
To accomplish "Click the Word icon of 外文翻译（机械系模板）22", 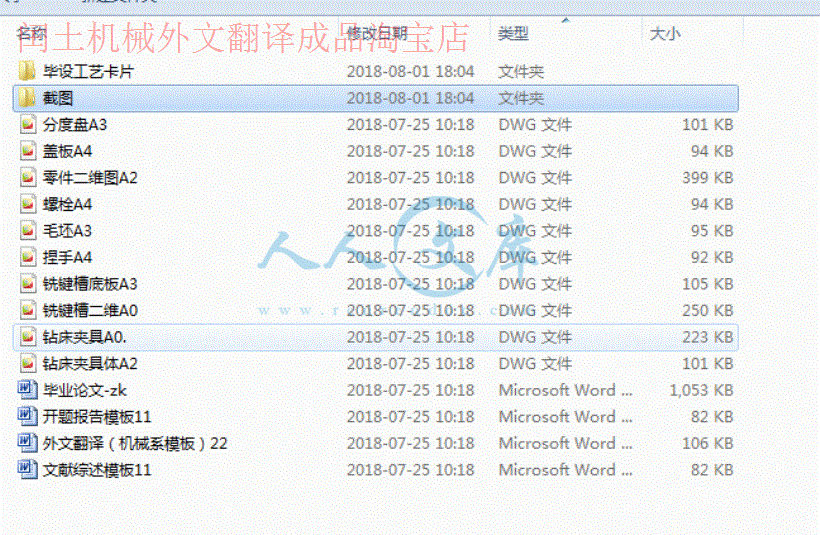I will (27, 443).
